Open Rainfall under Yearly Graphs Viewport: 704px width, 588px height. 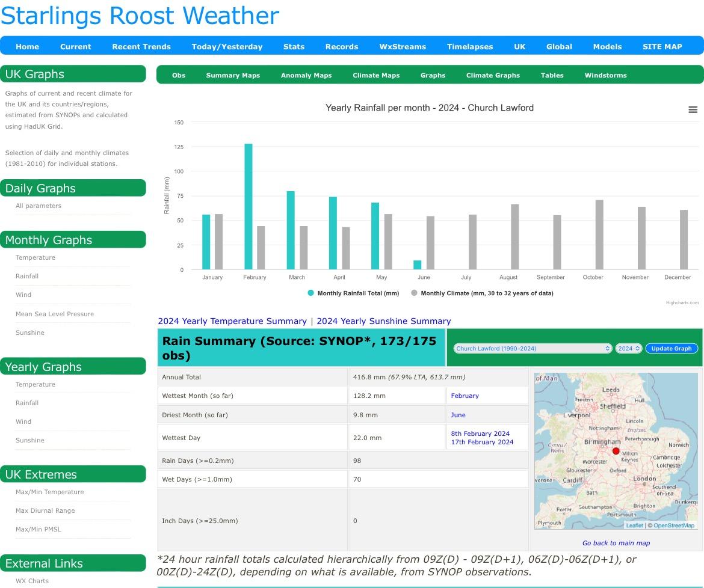(x=27, y=403)
